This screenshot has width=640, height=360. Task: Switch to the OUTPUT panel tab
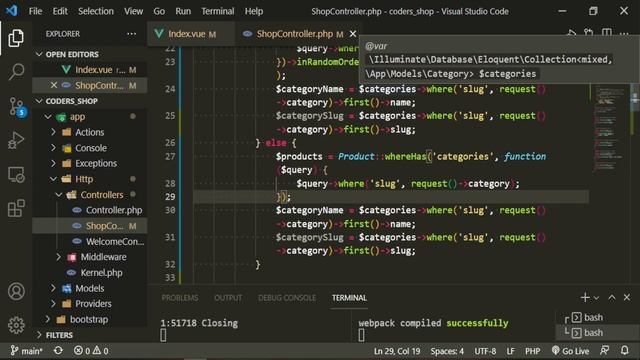[228, 298]
